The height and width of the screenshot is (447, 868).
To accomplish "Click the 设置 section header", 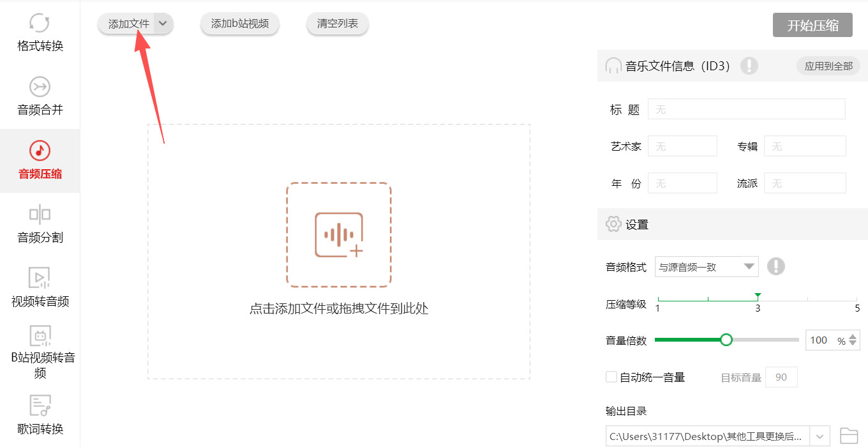I will [733, 224].
